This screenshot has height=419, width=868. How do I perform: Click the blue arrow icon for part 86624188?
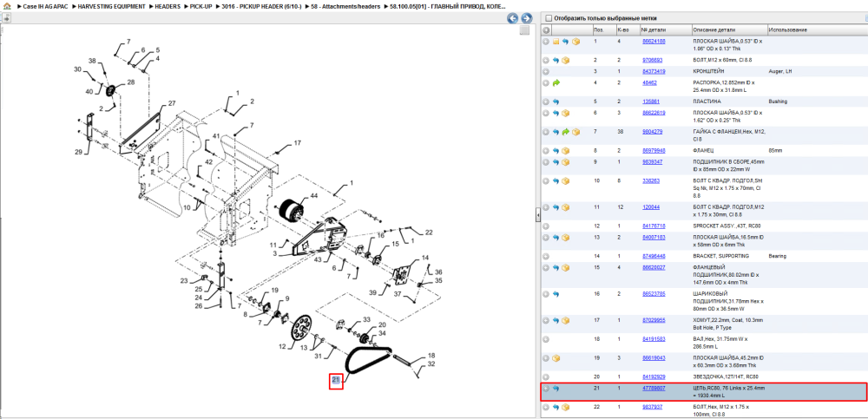(566, 42)
